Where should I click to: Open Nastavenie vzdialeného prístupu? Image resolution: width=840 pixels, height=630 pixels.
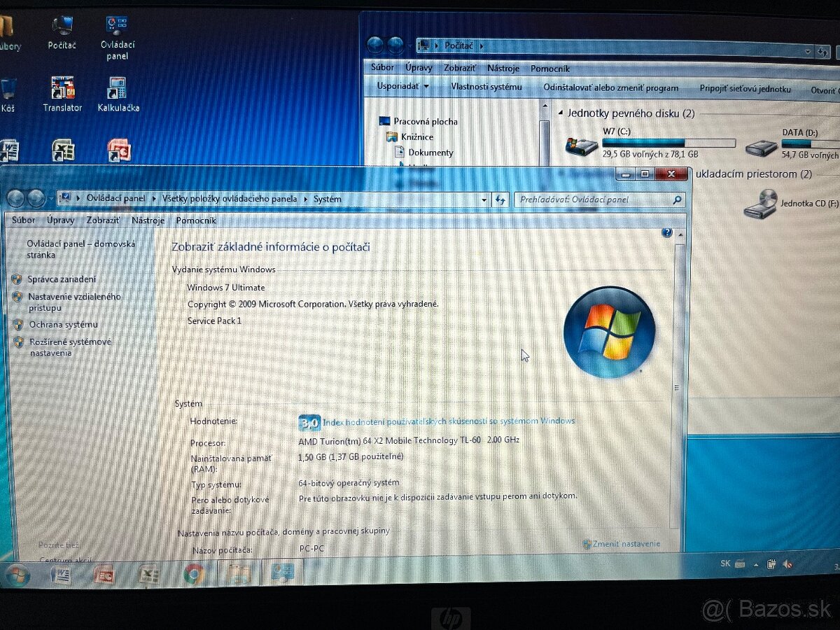click(74, 302)
